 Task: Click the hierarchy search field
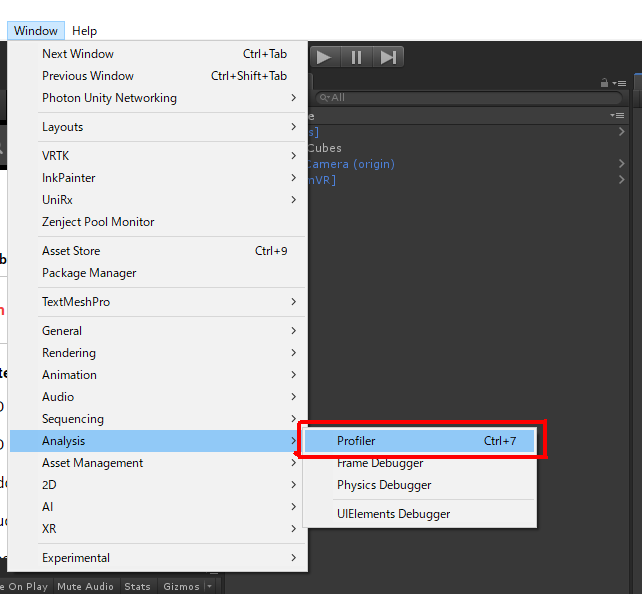[x=469, y=98]
